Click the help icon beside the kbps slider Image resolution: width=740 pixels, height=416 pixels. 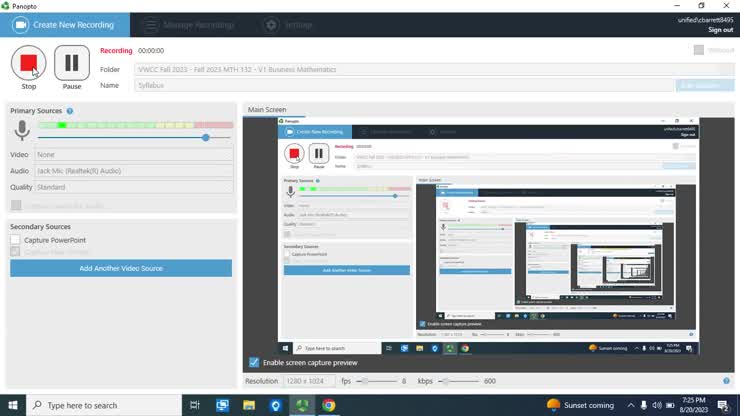point(726,381)
